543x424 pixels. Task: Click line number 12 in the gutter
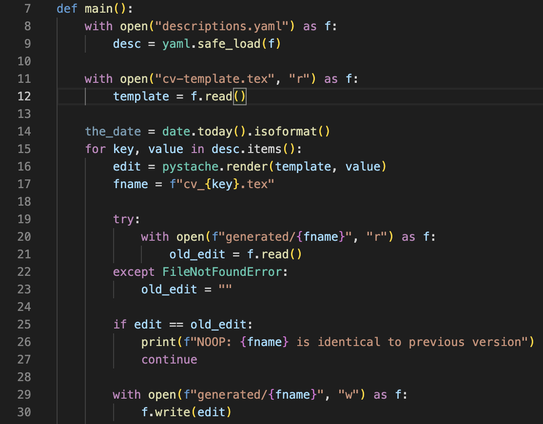[x=24, y=96]
